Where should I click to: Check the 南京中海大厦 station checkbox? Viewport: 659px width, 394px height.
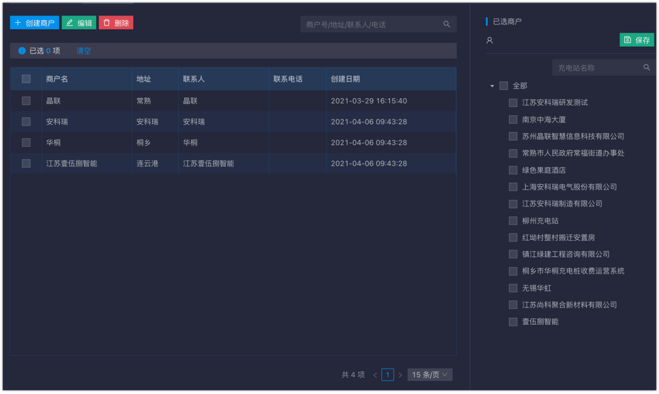[x=513, y=119]
